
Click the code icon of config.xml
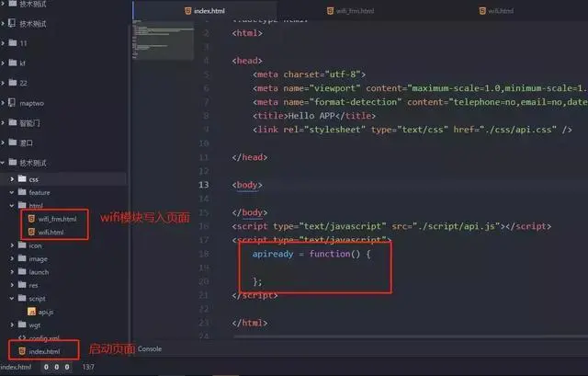pos(22,337)
